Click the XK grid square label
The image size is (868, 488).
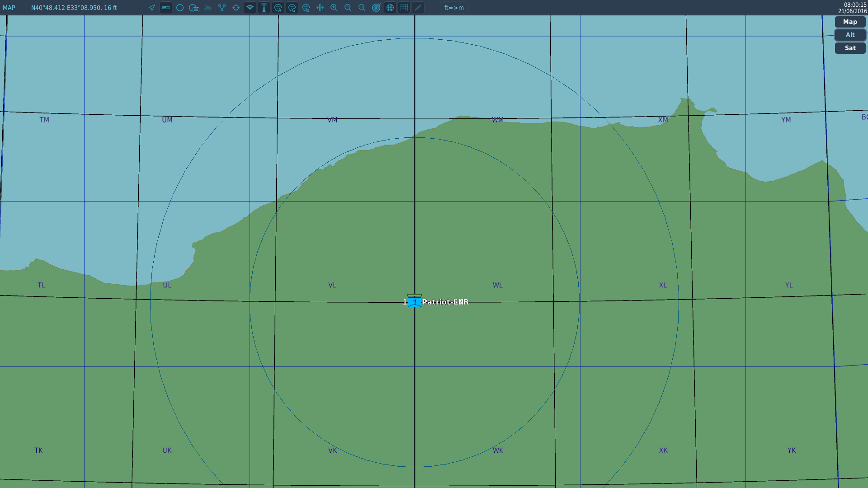663,450
